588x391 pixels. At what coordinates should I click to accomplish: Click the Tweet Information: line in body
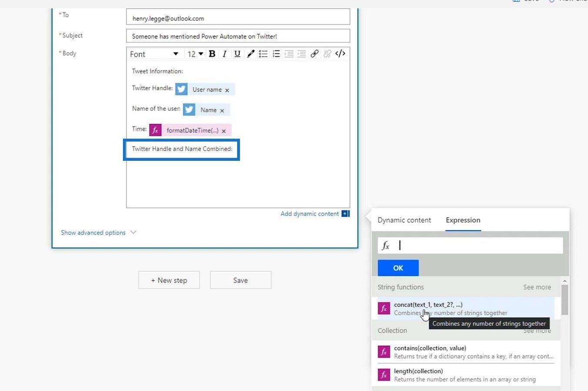point(157,71)
